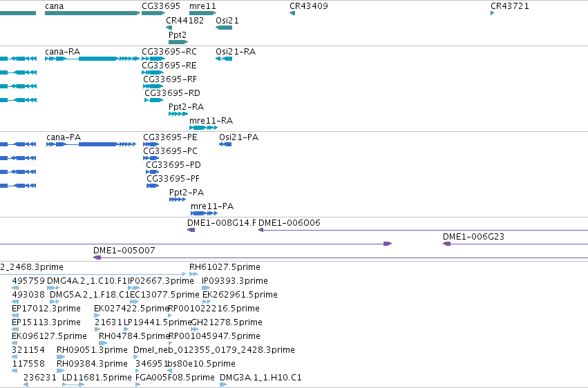Select the DME1-005O07 clone arrow
Screen dimensions: 588x388
97,258
